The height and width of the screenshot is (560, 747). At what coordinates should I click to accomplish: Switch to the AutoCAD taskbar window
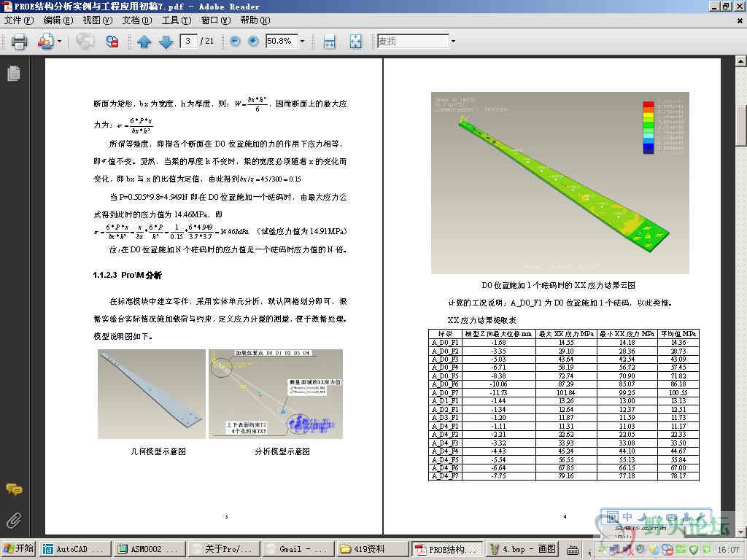[75, 549]
